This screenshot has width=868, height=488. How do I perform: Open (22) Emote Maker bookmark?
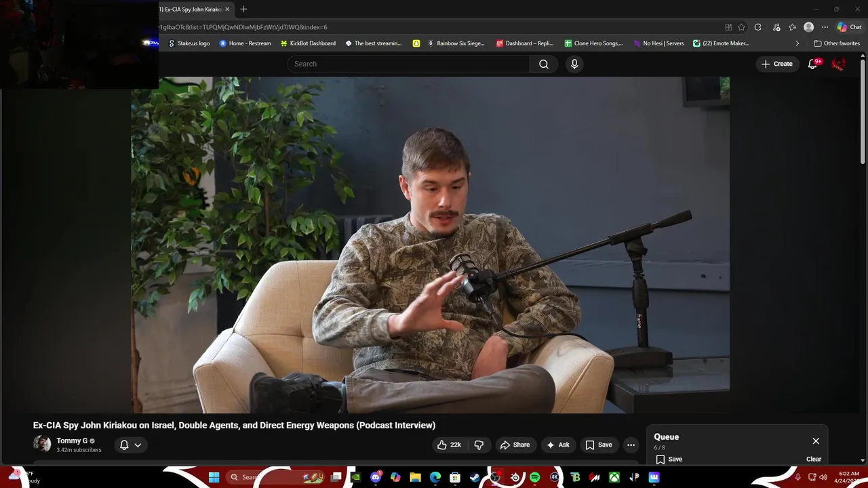[x=721, y=43]
